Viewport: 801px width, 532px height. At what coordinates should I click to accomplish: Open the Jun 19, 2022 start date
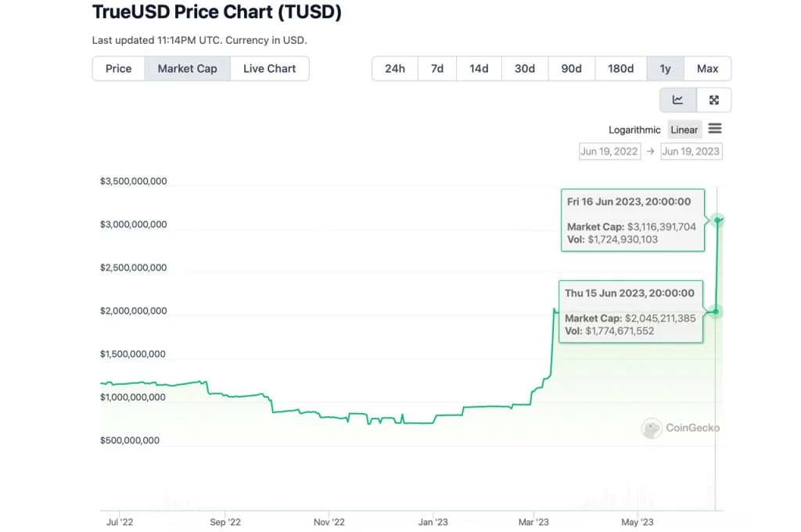[609, 152]
